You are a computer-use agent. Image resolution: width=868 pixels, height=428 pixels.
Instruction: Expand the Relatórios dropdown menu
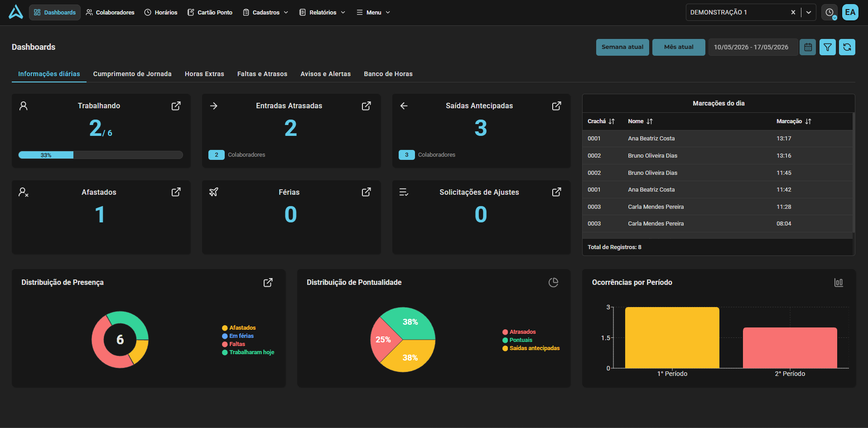point(323,12)
